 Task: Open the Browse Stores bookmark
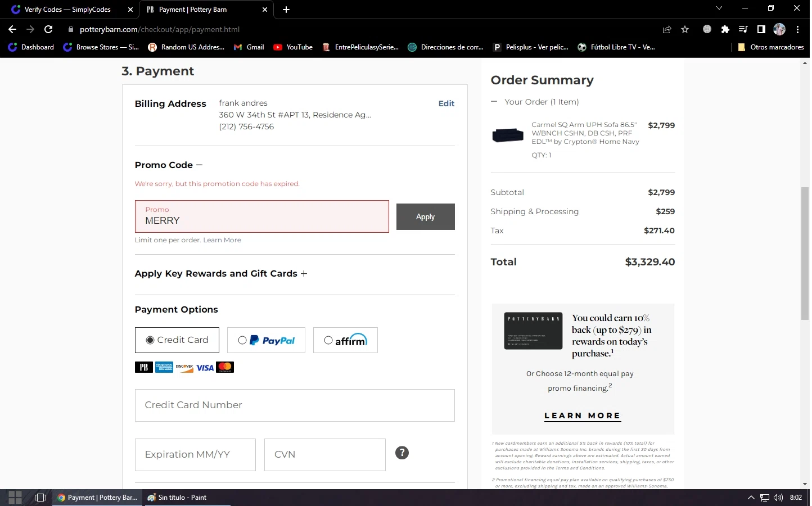click(101, 47)
